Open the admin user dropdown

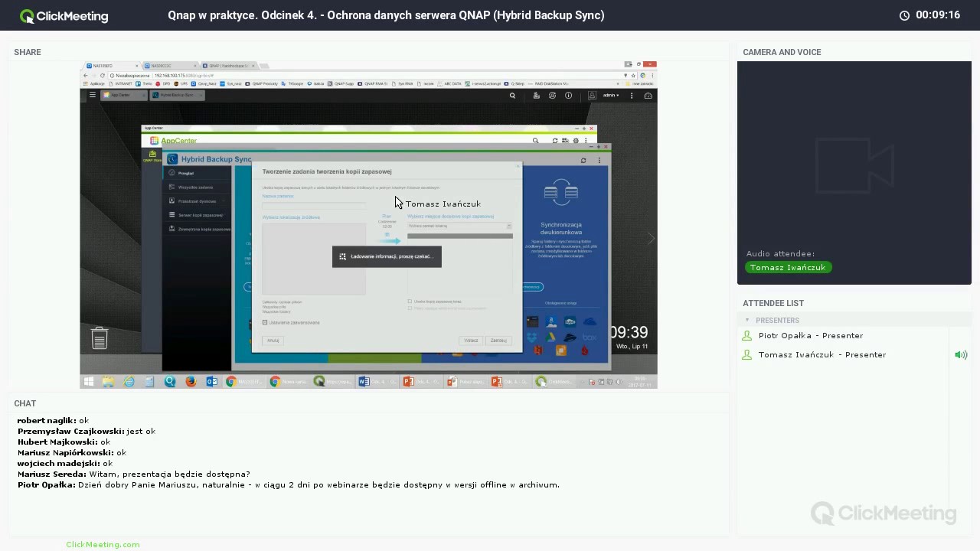[x=611, y=96]
